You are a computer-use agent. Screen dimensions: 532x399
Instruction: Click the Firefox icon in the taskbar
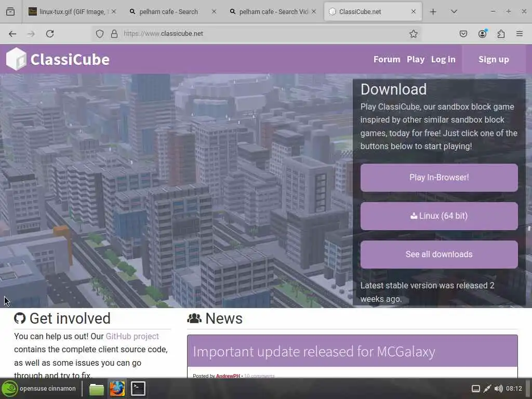[x=117, y=389]
